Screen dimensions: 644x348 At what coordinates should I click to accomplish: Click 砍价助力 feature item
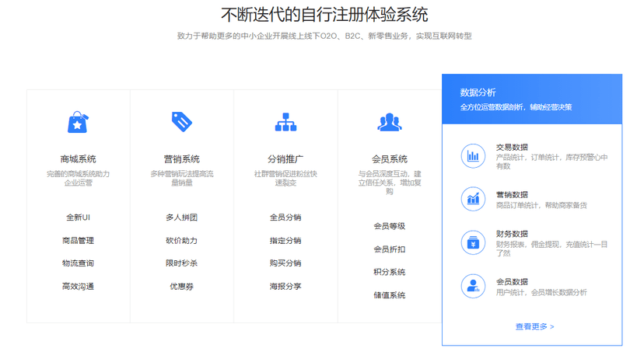(181, 241)
